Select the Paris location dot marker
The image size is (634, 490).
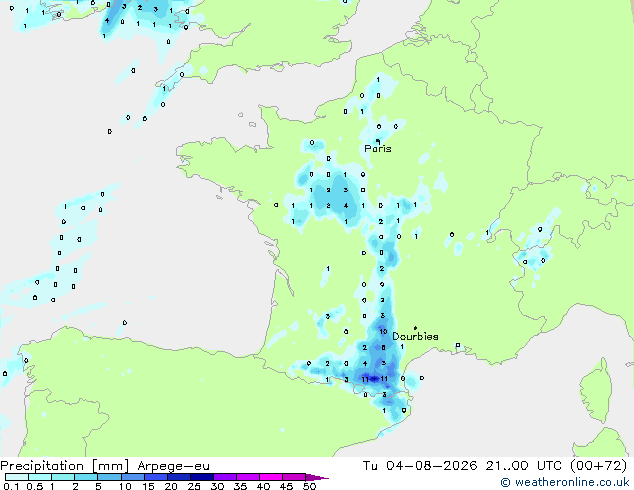tap(378, 141)
